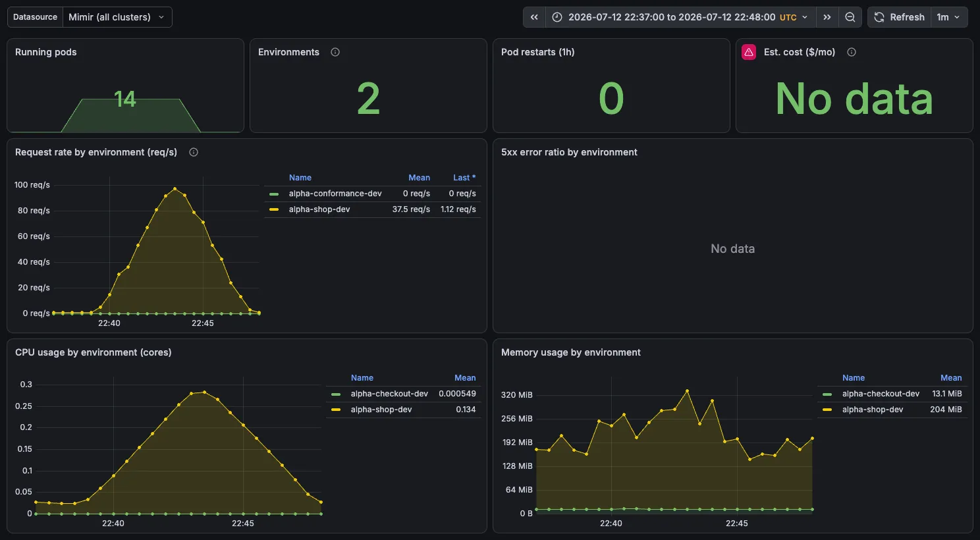Screen dimensions: 980x540
Task: Click green color swatch of alpha-checkout-dev in CPU legend
Action: tap(336, 394)
